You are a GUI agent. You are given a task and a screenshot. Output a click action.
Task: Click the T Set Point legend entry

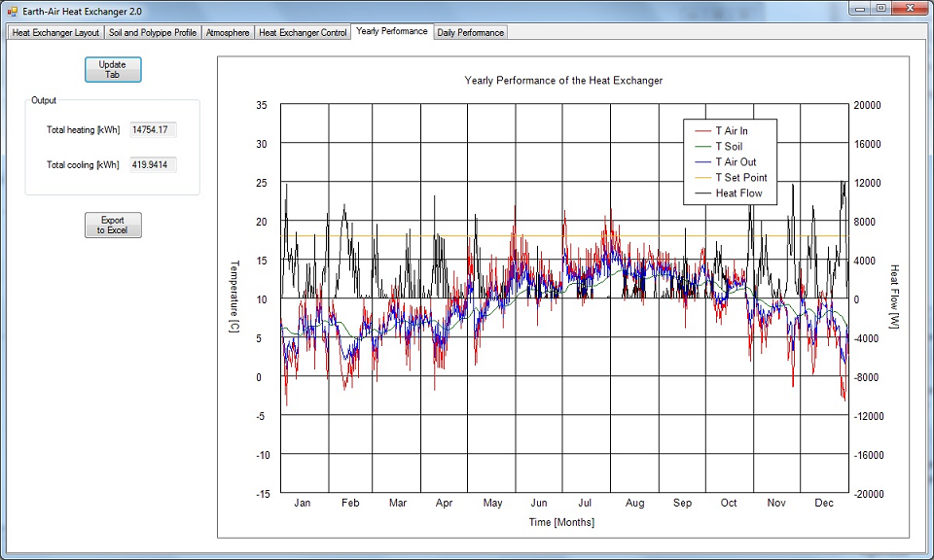731,177
